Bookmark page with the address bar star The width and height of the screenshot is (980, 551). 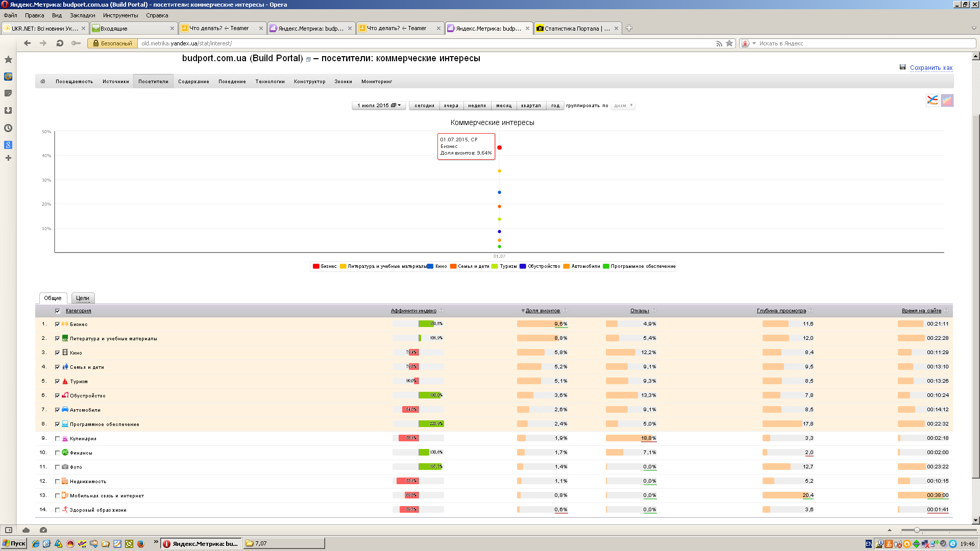point(729,43)
